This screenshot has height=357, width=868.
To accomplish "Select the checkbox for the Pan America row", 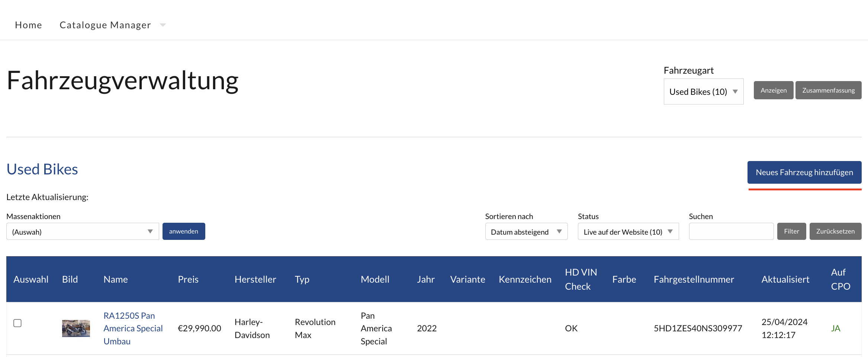I will (x=17, y=323).
